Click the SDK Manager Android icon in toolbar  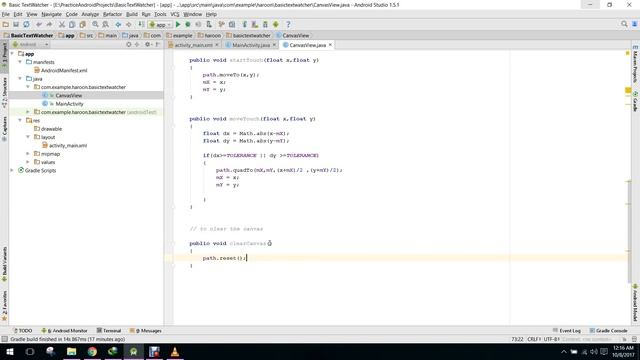click(276, 24)
